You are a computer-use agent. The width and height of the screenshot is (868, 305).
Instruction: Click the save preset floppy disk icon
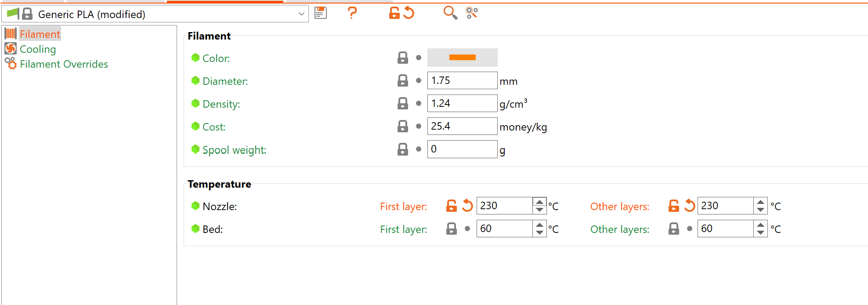(321, 13)
